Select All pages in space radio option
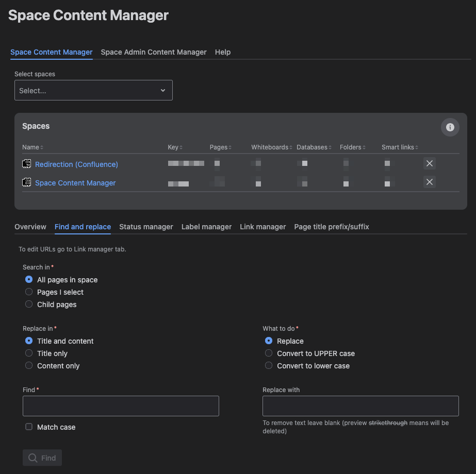 (x=29, y=279)
